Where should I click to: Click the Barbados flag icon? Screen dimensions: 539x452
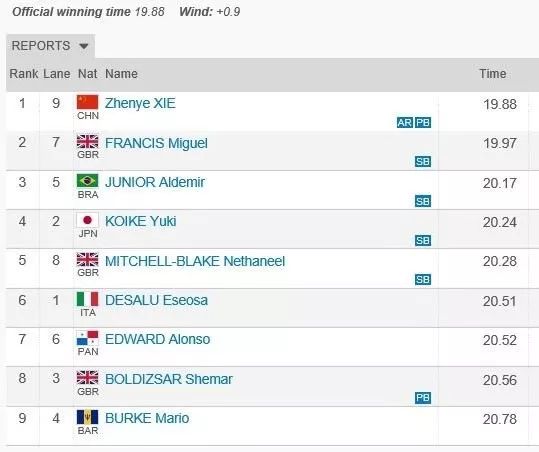(87, 417)
